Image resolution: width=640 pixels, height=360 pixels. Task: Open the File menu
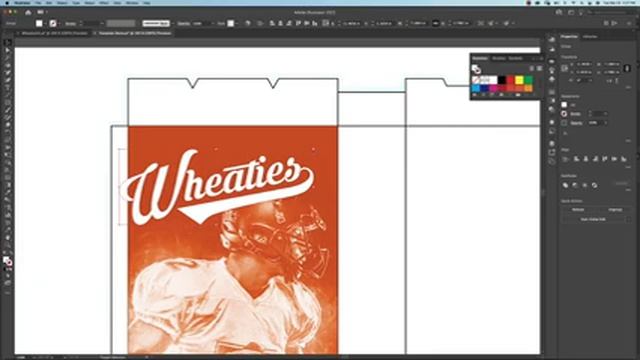tap(38, 3)
